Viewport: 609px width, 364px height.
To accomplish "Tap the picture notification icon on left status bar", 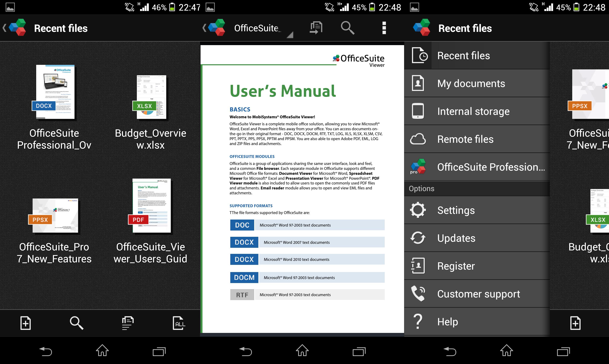I will [x=10, y=7].
